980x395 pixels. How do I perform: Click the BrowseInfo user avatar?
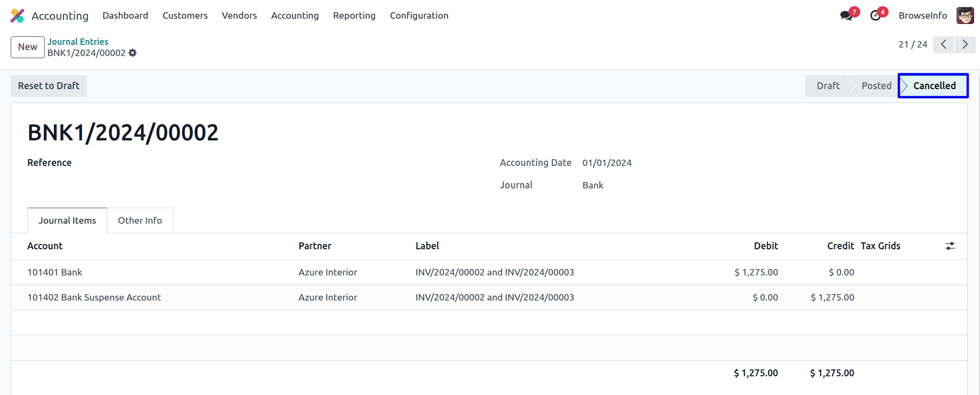(965, 15)
